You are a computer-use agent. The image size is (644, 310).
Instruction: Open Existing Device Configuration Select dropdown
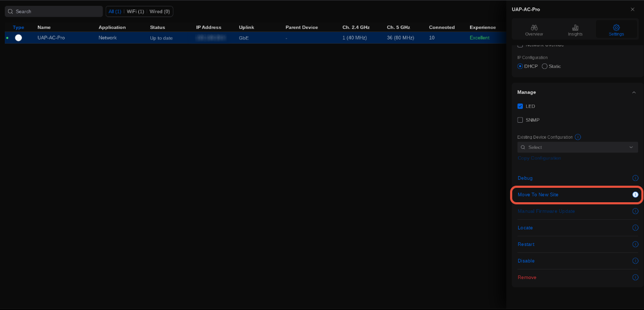pos(577,147)
